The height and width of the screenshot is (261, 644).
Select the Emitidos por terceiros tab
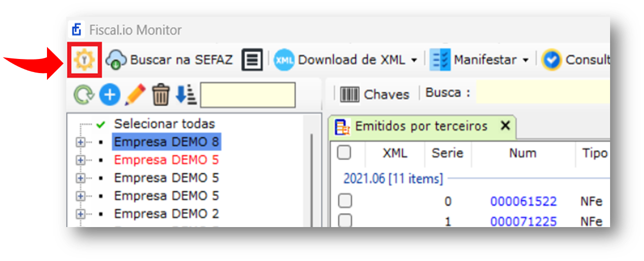click(x=421, y=126)
